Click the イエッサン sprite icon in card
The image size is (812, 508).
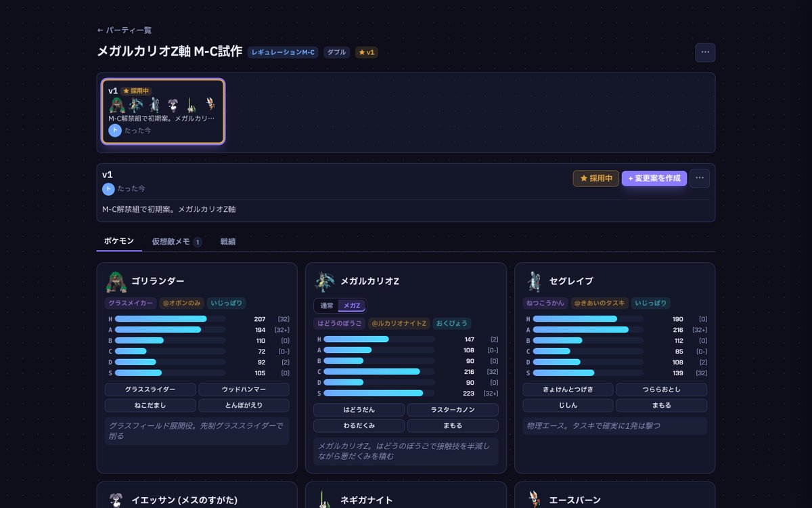coord(116,500)
